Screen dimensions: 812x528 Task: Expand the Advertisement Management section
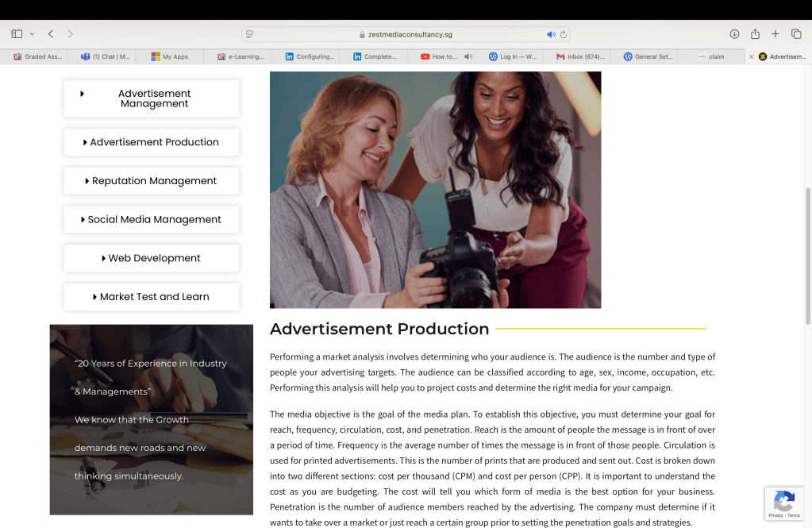coord(151,98)
